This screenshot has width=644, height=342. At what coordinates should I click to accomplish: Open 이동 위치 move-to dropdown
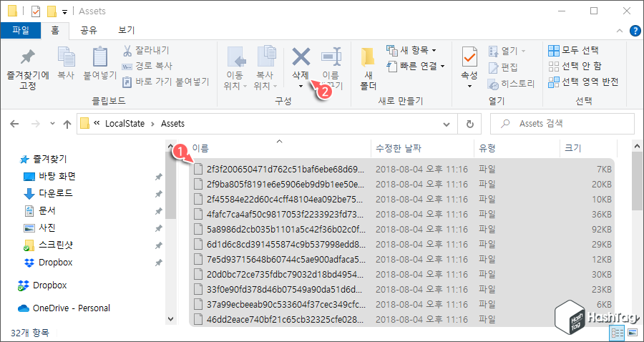point(235,68)
